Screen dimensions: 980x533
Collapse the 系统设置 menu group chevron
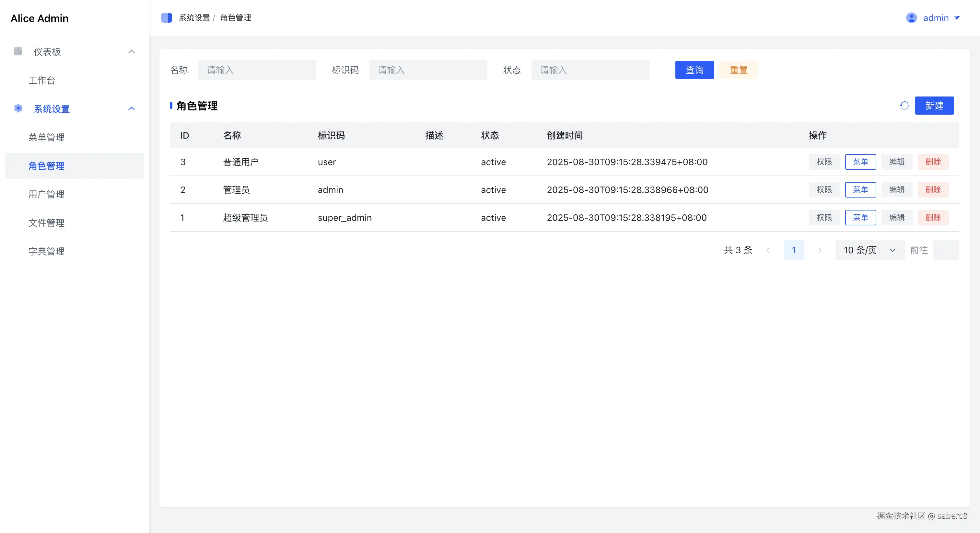[x=131, y=109]
